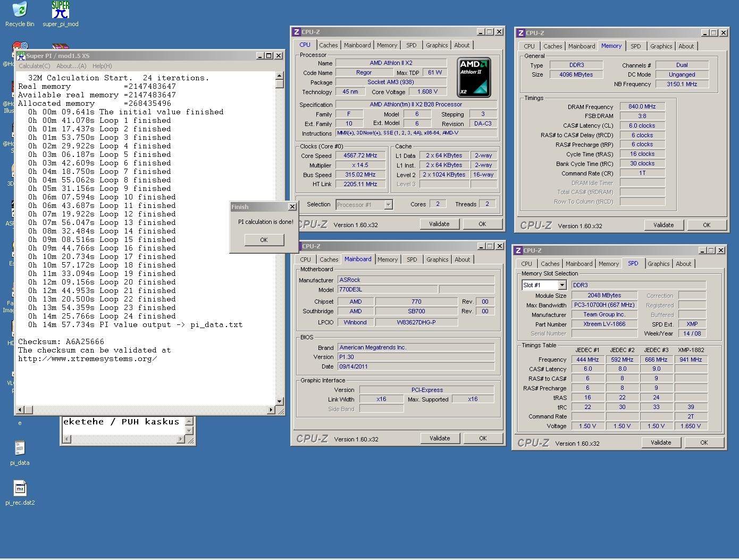Click the mainboard Model field 770DE3L
Image resolution: width=739 pixels, height=560 pixels.
[x=388, y=290]
